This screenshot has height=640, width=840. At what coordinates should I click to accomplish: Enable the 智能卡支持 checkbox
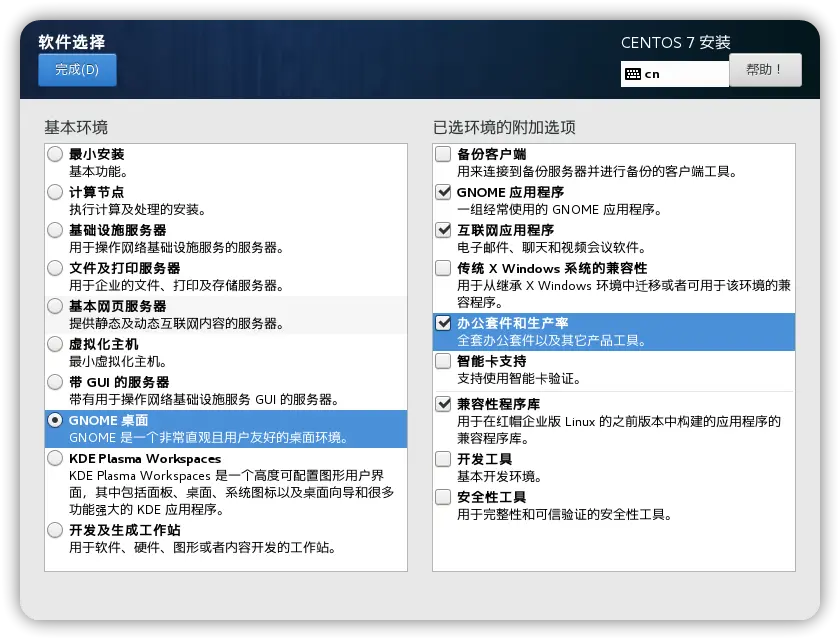[x=443, y=361]
